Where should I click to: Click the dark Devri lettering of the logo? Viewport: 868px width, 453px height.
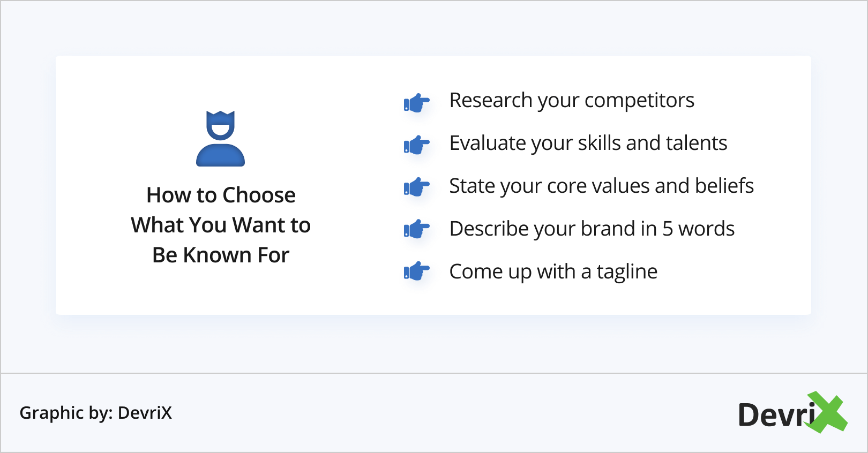(774, 415)
